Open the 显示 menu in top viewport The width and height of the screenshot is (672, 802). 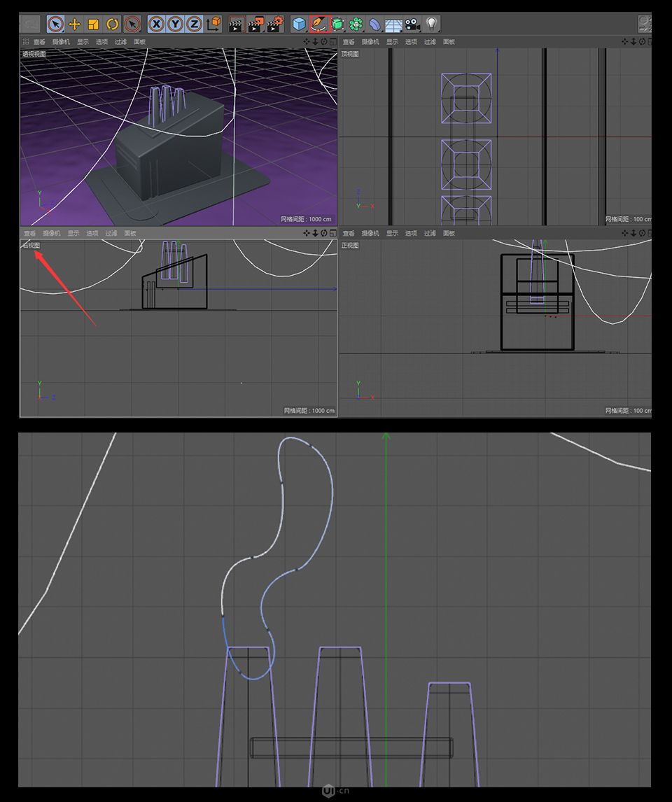tap(391, 41)
